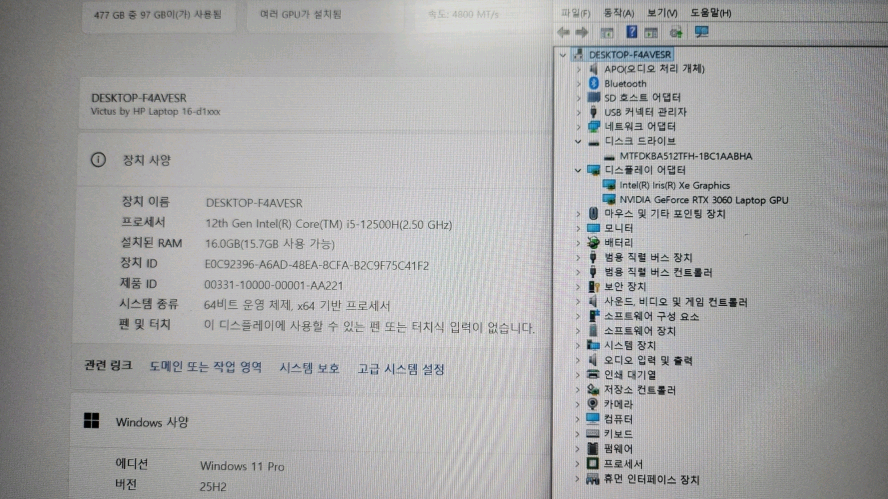Viewport: 888px width, 499px height.
Task: Expand the 저장소 컨트롤러 chevron
Action: 578,390
